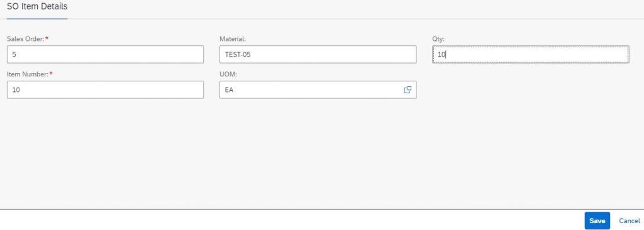Click the UOM label text
Image resolution: width=644 pixels, height=230 pixels.
(x=228, y=74)
